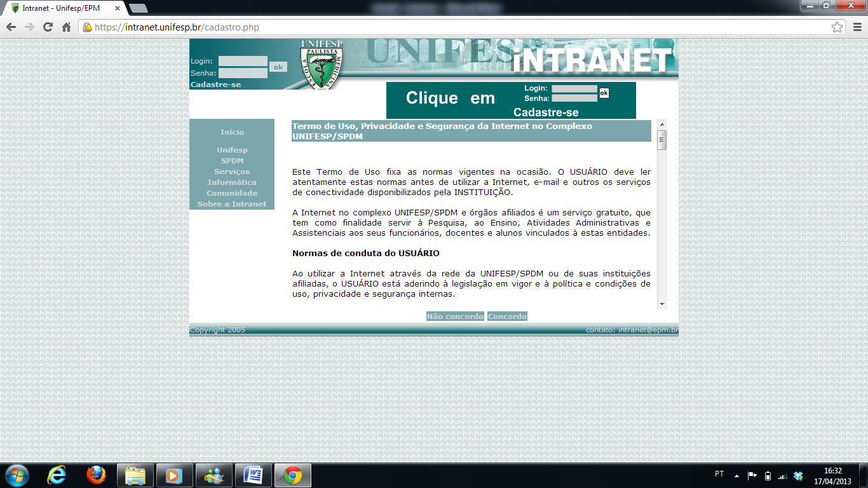The image size is (868, 488).
Task: Click the PT language indicator
Action: 719,474
